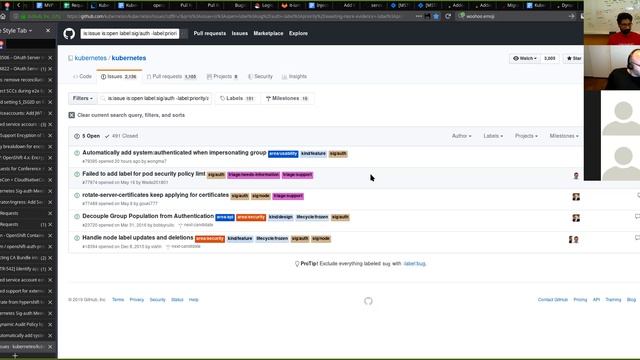Open the kubernetes repository name link
The height and width of the screenshot is (360, 640).
pos(129,58)
